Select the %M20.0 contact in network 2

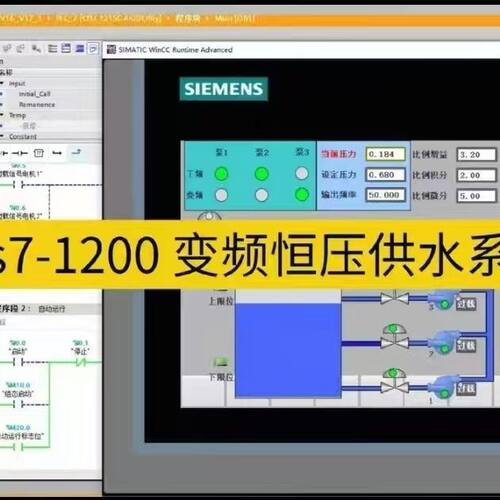pyautogui.click(x=18, y=447)
